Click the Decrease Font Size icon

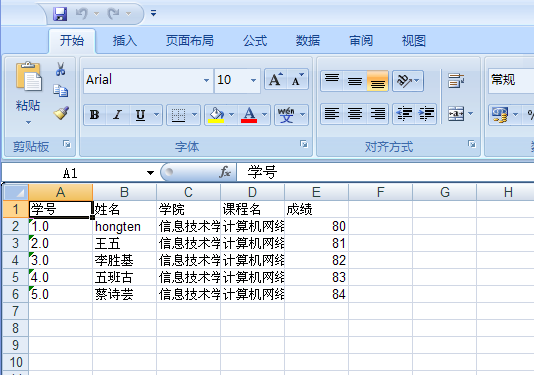click(x=298, y=80)
